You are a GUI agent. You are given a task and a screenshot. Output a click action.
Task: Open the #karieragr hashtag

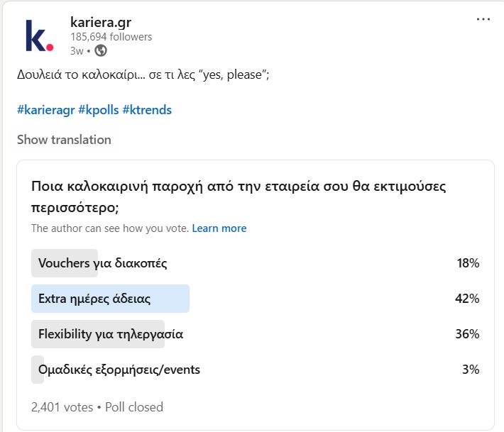pos(45,110)
